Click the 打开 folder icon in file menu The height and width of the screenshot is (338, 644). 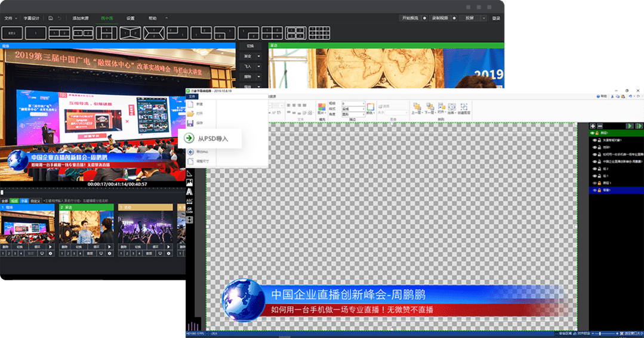190,113
